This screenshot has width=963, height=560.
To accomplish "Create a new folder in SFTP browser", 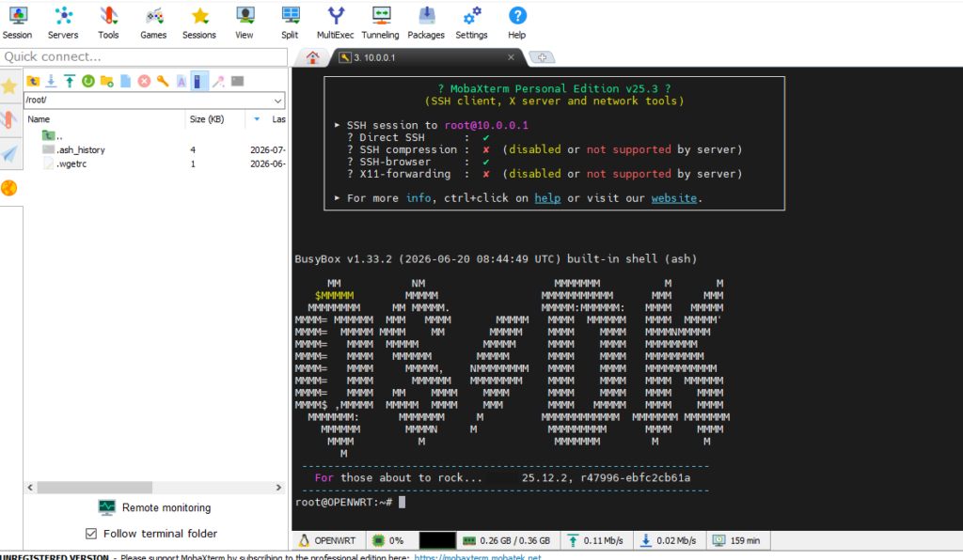I will tap(107, 81).
